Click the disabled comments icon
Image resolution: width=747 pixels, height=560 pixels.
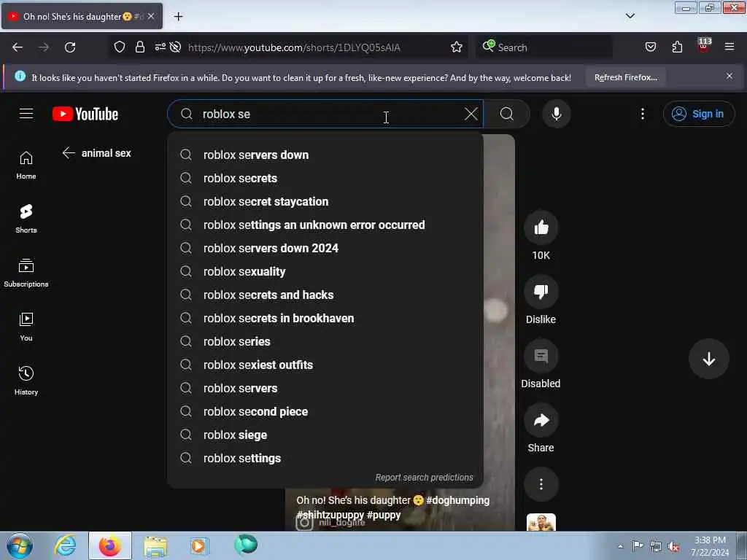[x=541, y=356]
